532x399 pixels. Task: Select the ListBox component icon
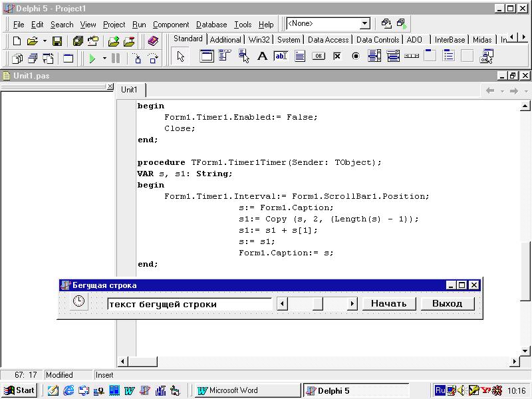[x=374, y=56]
